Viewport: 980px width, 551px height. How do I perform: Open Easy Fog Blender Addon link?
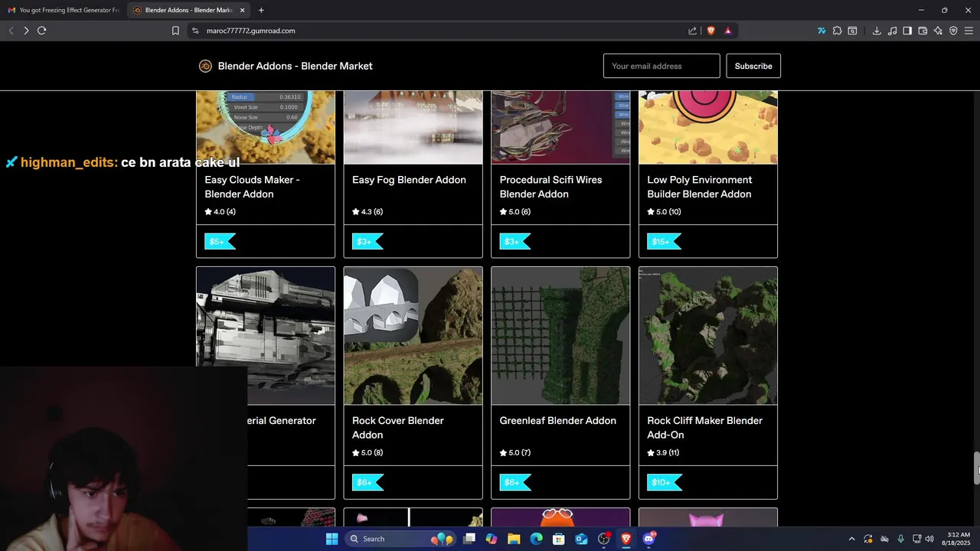coord(409,180)
